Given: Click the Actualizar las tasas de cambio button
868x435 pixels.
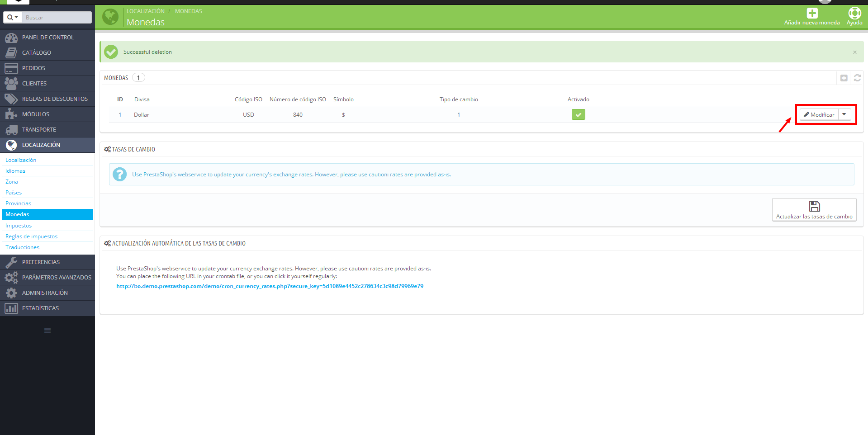Looking at the screenshot, I should [814, 210].
